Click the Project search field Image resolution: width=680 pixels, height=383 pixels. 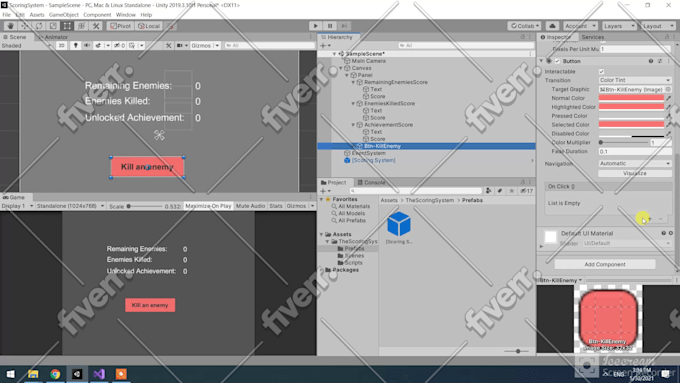[416, 191]
